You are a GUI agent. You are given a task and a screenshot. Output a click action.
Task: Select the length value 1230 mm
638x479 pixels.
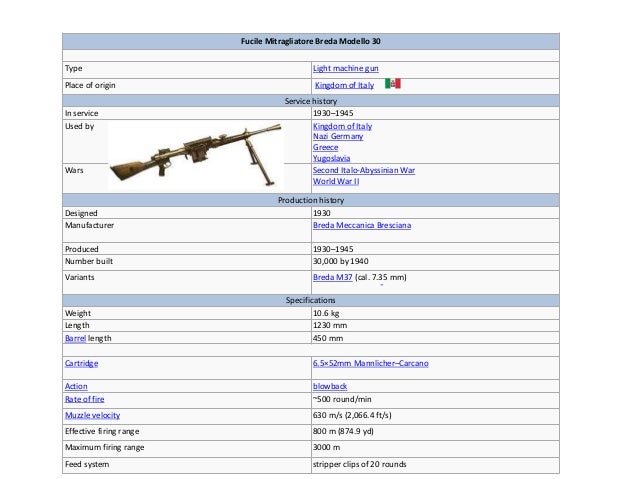(x=330, y=326)
